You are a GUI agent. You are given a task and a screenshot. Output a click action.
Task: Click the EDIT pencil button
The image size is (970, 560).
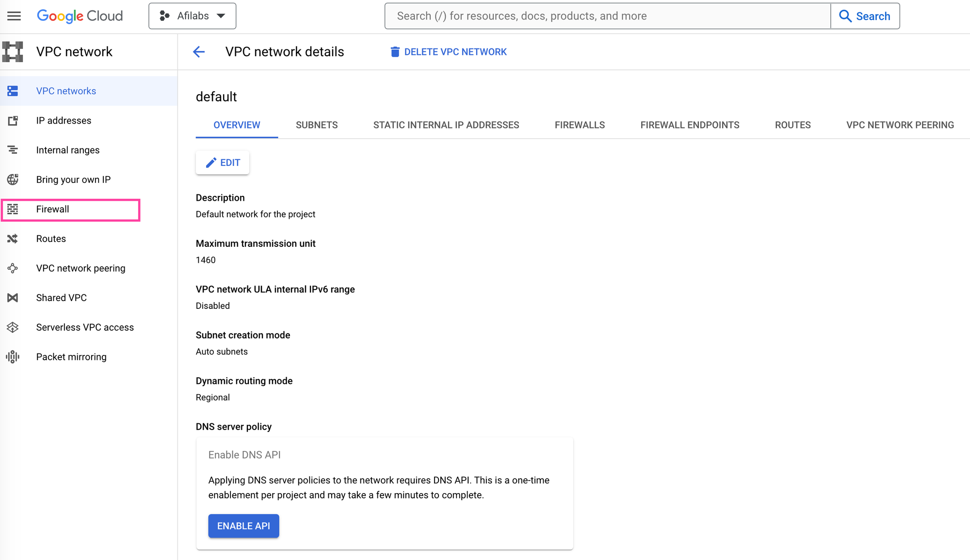(222, 162)
